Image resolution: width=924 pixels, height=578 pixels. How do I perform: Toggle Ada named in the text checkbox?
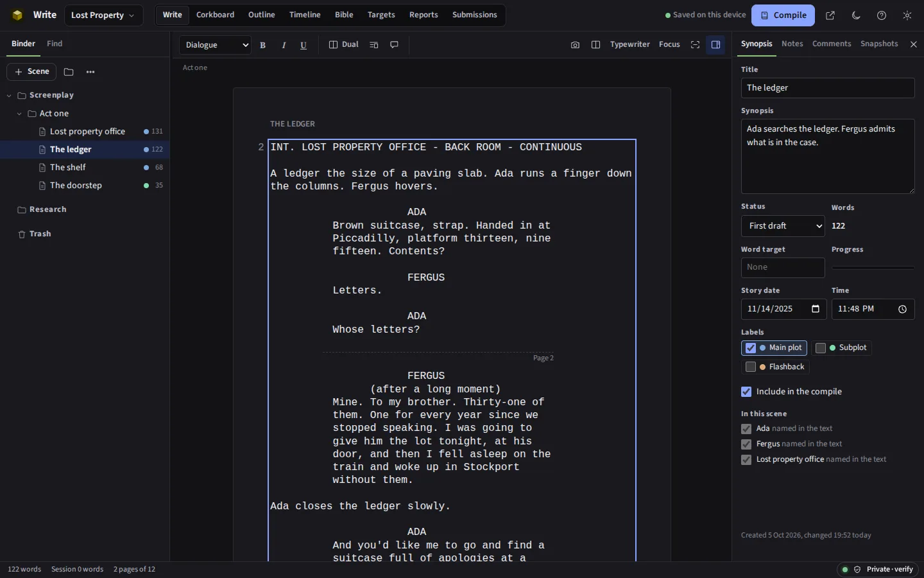click(x=746, y=429)
